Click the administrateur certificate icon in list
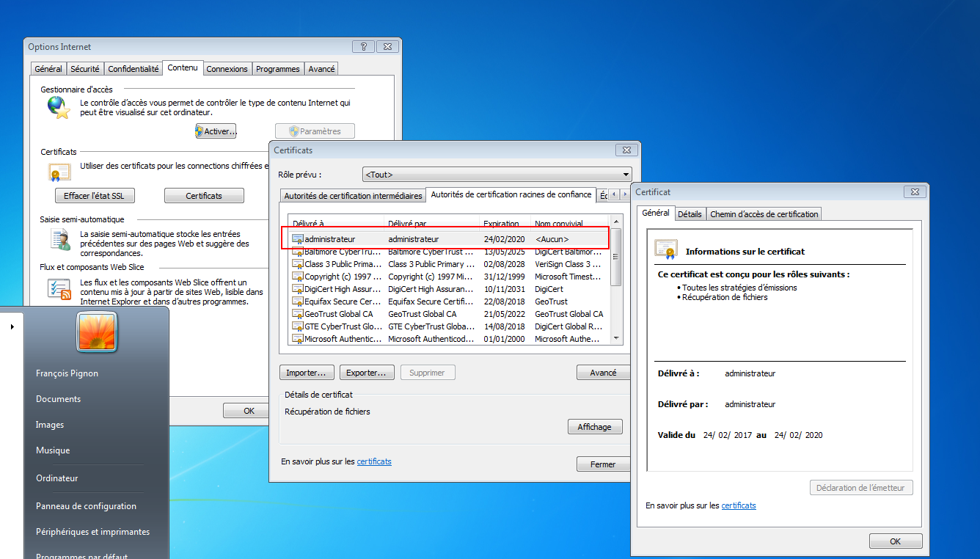The image size is (980, 559). (x=298, y=239)
